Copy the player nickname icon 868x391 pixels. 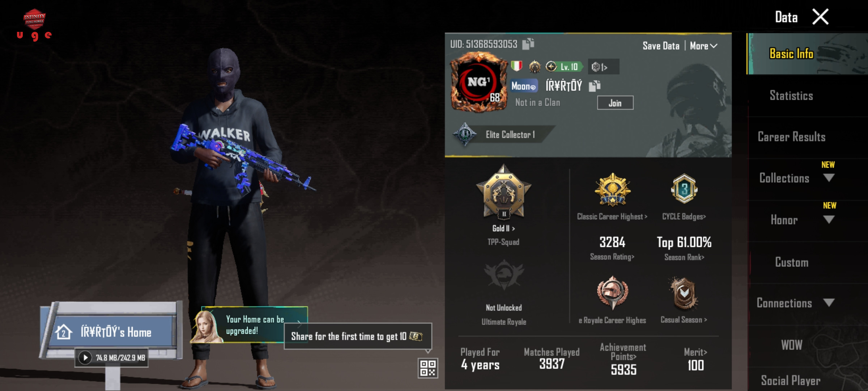[595, 86]
